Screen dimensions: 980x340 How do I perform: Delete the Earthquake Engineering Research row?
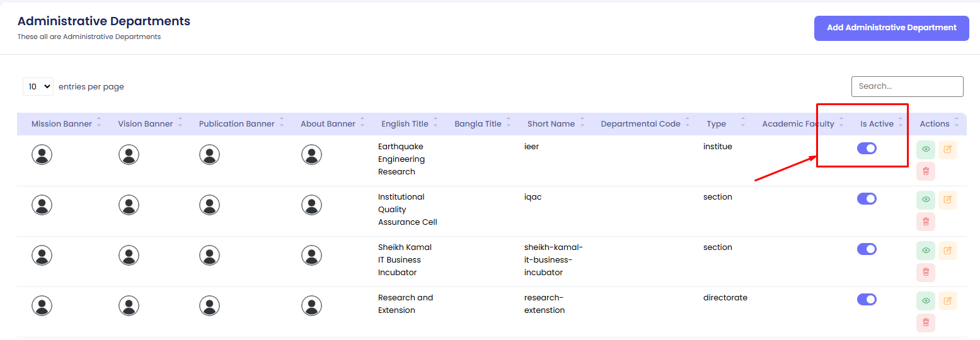click(925, 171)
